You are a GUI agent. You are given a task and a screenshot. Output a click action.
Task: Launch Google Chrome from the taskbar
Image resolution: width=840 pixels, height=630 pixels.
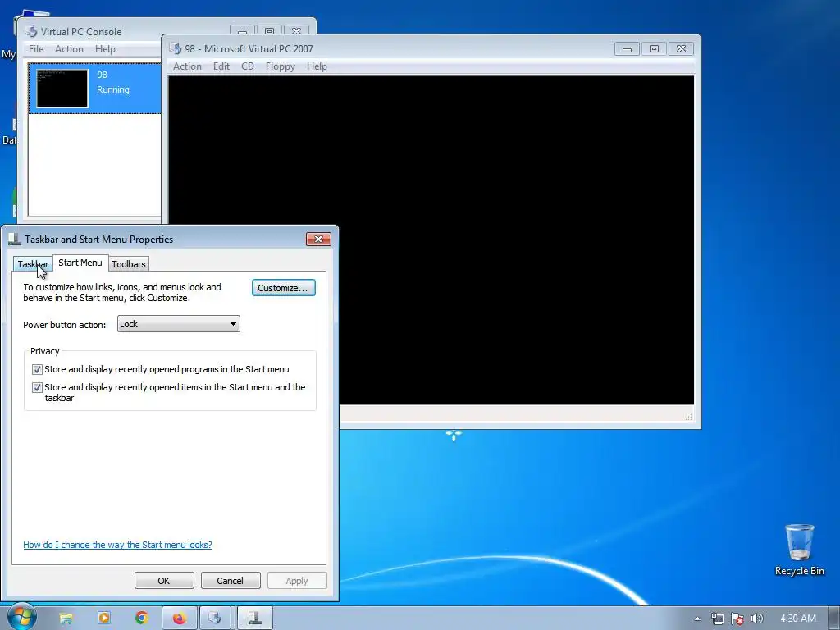tap(141, 619)
